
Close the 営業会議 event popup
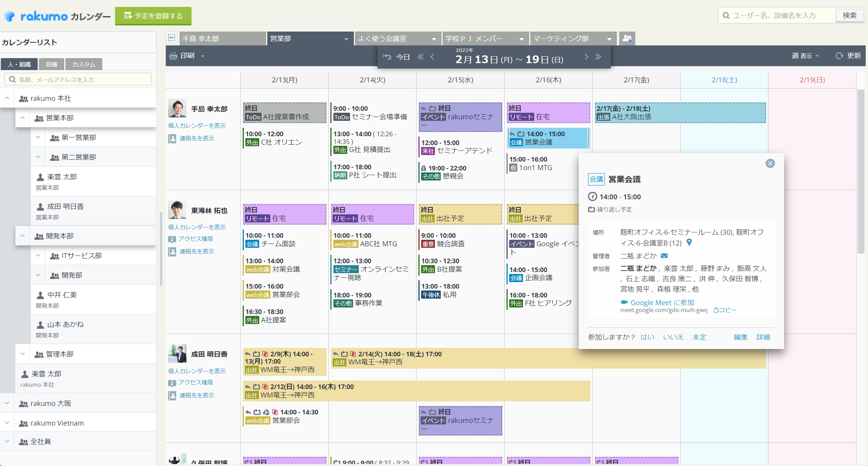[770, 164]
